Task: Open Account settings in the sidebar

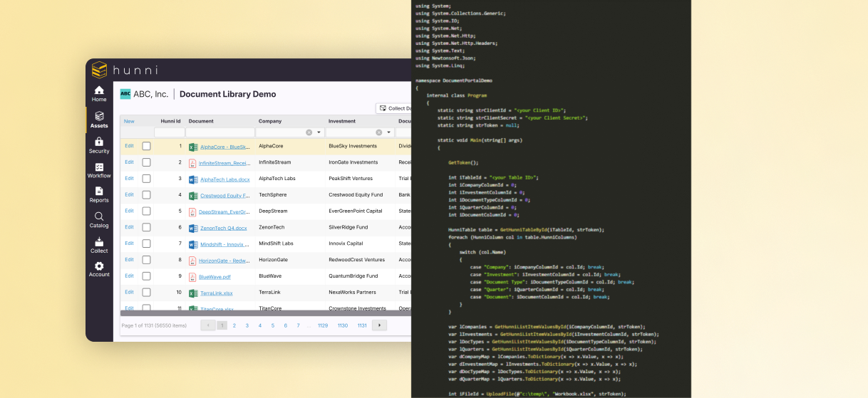Action: point(99,269)
